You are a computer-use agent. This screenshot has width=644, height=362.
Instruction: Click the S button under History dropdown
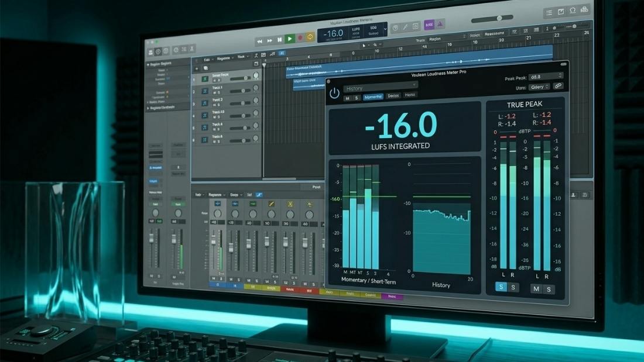pyautogui.click(x=357, y=98)
